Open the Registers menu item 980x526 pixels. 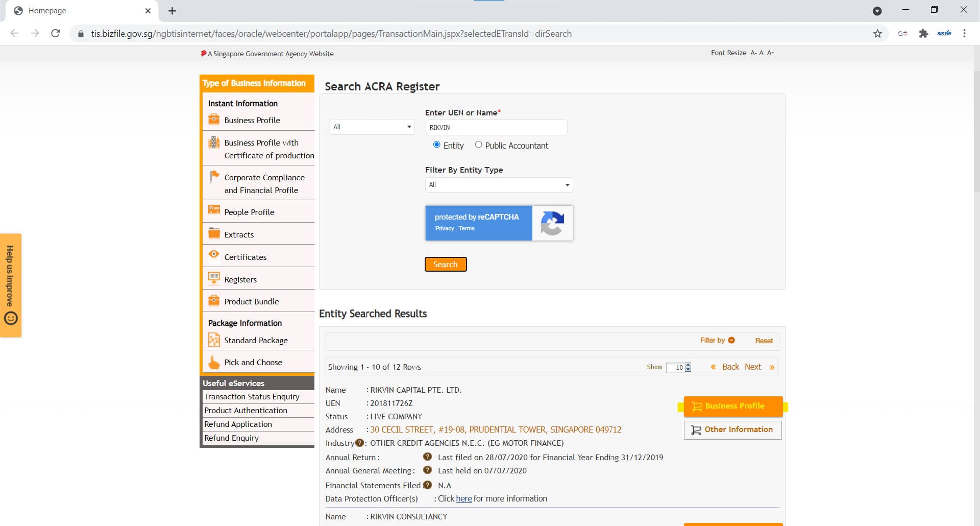pos(240,279)
